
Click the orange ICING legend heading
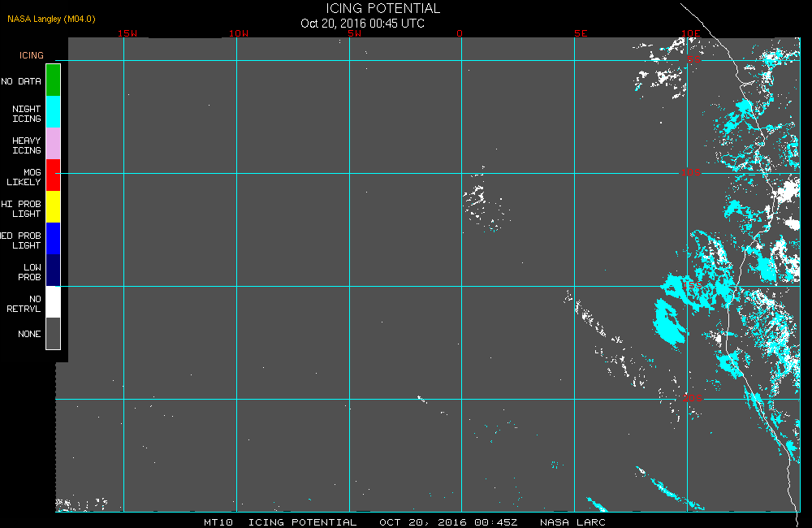point(32,55)
